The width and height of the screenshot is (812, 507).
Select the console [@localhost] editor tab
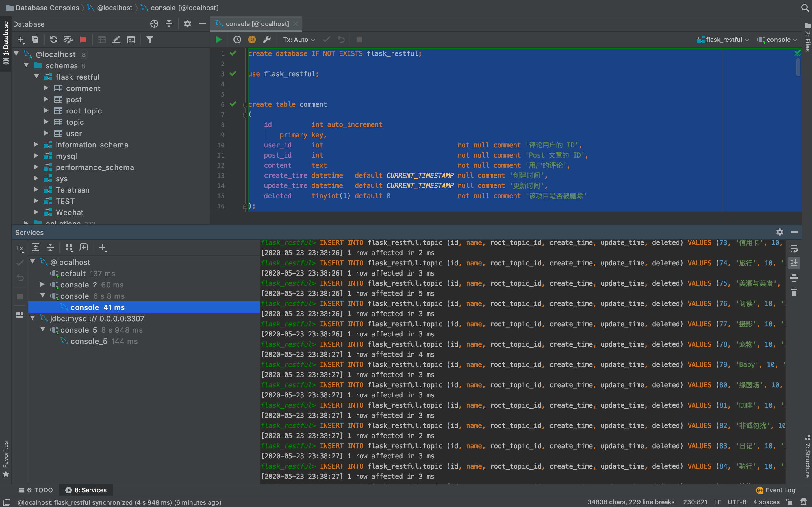tap(257, 24)
